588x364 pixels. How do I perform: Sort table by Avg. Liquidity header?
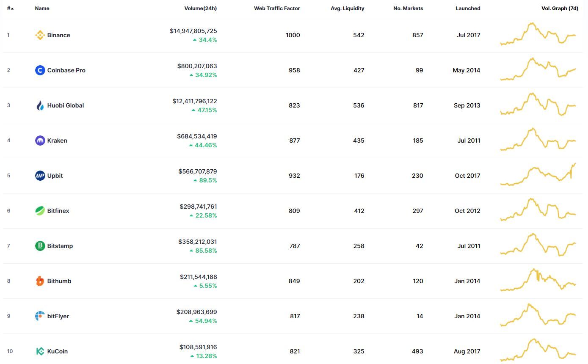[348, 8]
